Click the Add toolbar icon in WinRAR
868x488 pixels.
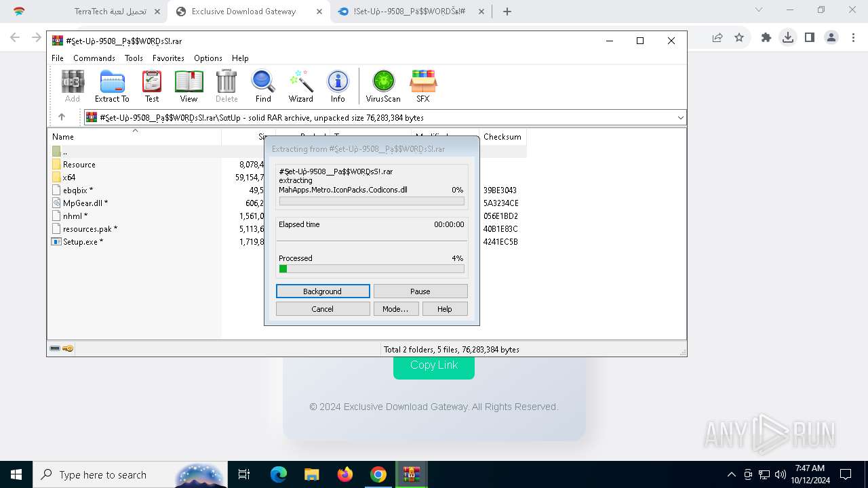[73, 86]
